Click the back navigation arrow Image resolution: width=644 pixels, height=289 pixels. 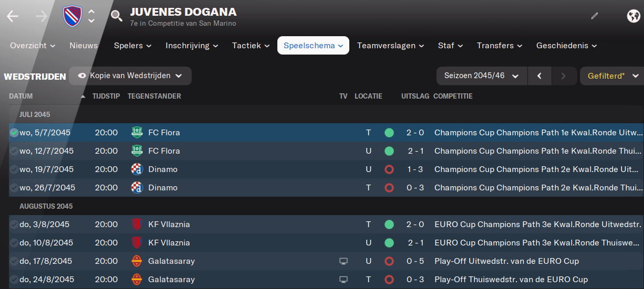(13, 16)
